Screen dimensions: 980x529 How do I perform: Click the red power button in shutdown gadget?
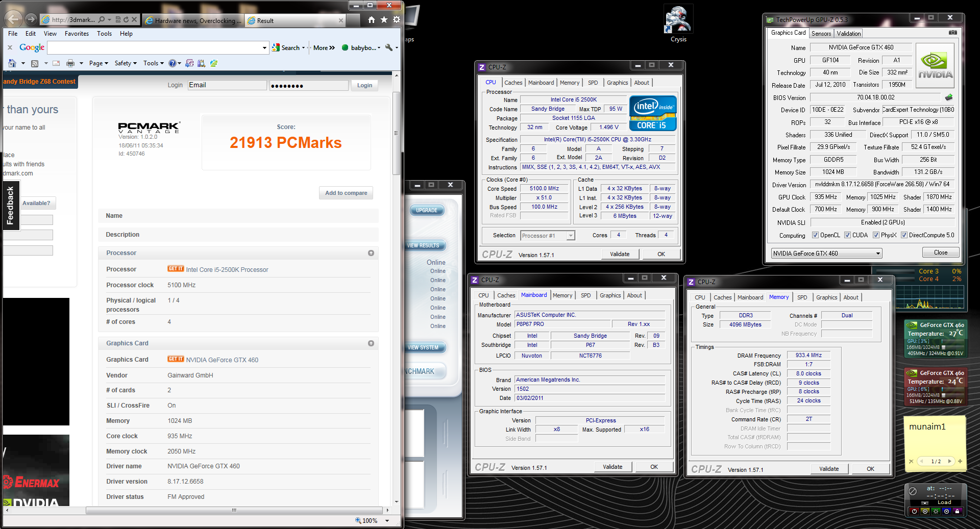coord(914,511)
